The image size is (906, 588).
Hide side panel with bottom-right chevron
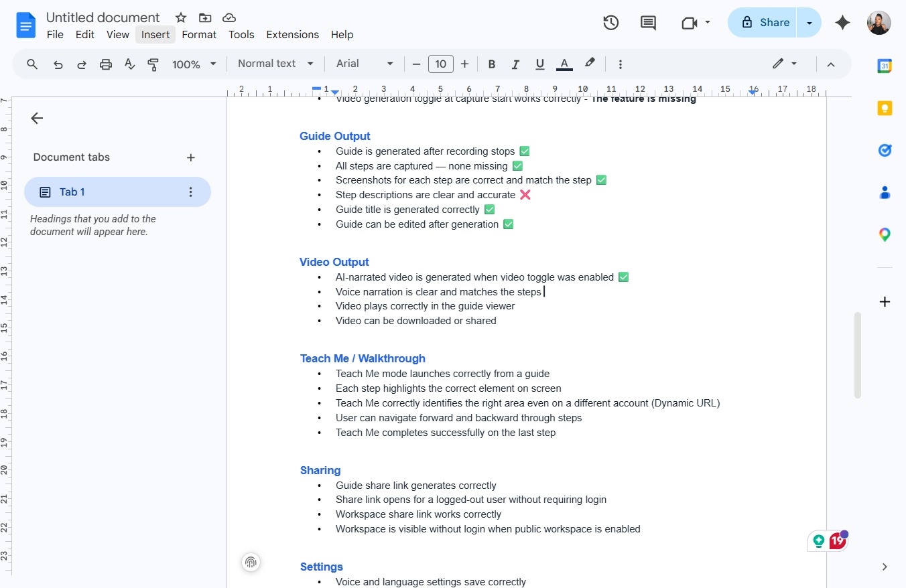click(x=885, y=567)
